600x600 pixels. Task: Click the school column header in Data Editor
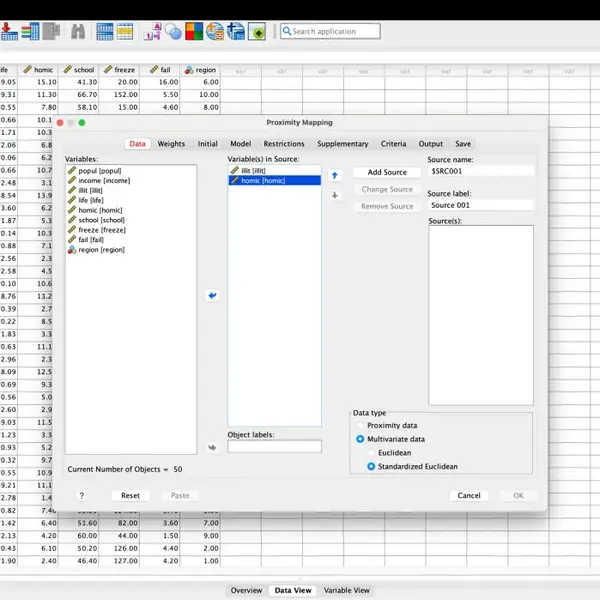pos(79,70)
